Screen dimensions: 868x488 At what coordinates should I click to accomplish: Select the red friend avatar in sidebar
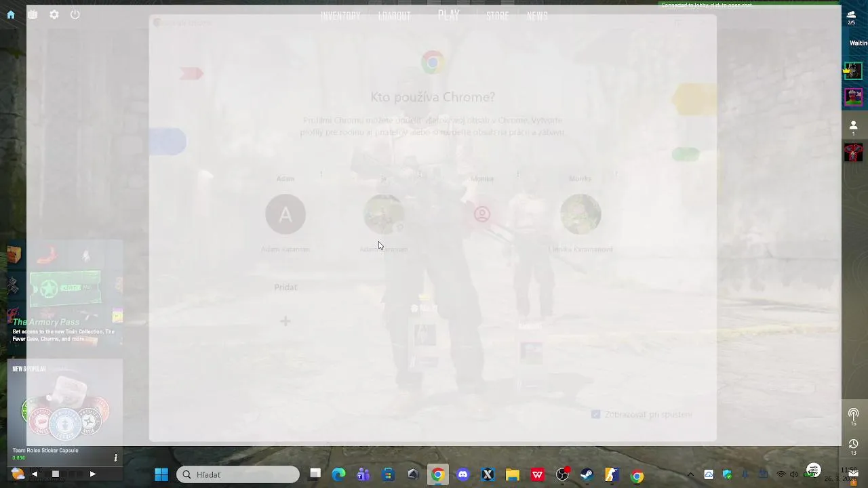click(853, 152)
